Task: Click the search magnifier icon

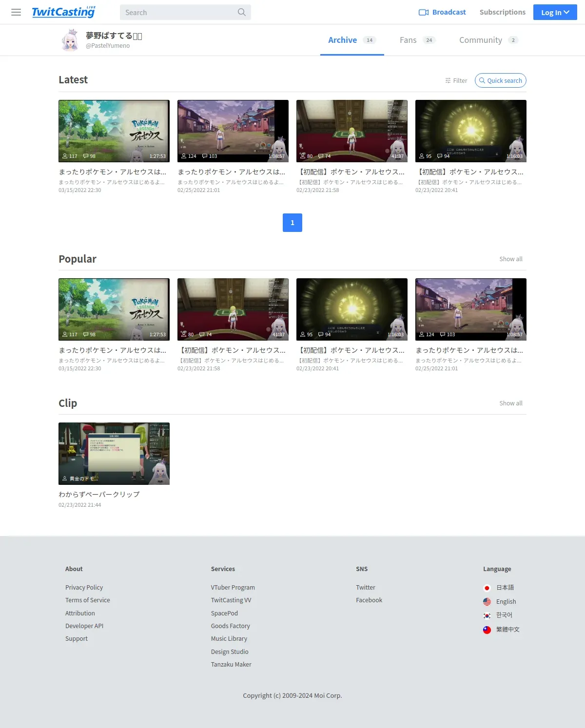Action: click(241, 12)
